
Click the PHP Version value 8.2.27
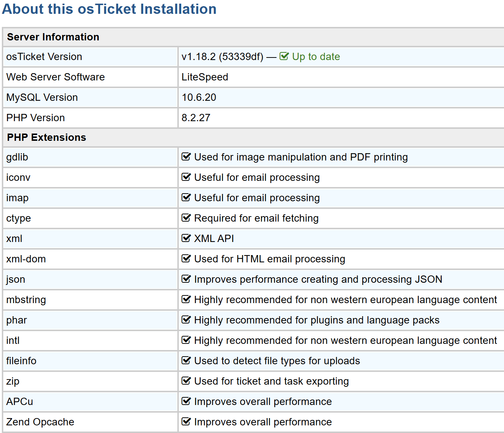pyautogui.click(x=196, y=118)
